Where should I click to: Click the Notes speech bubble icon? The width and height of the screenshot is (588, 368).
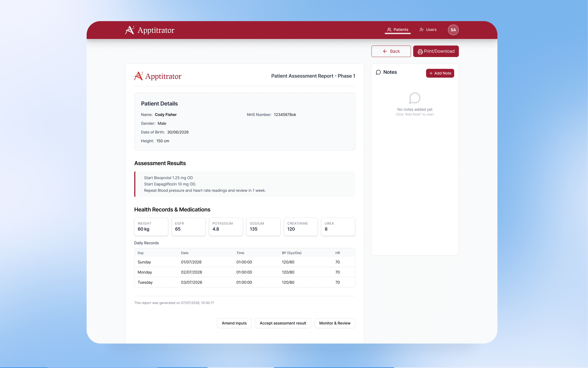(378, 72)
